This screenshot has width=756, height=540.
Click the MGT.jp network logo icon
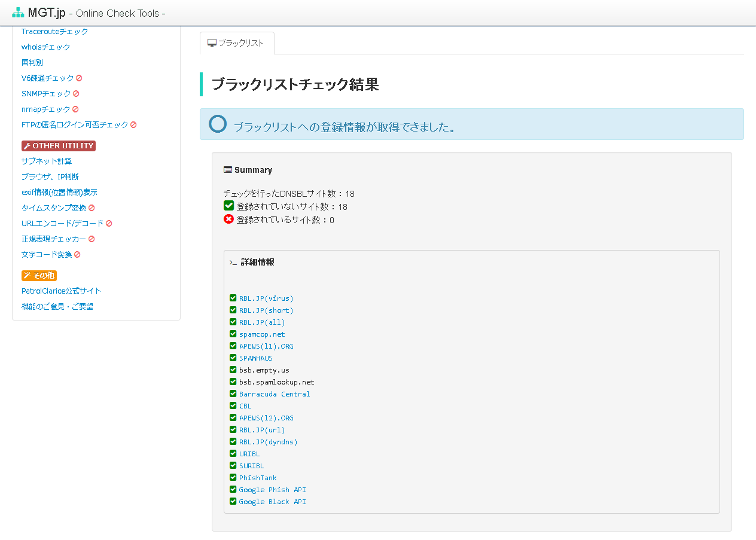[18, 13]
